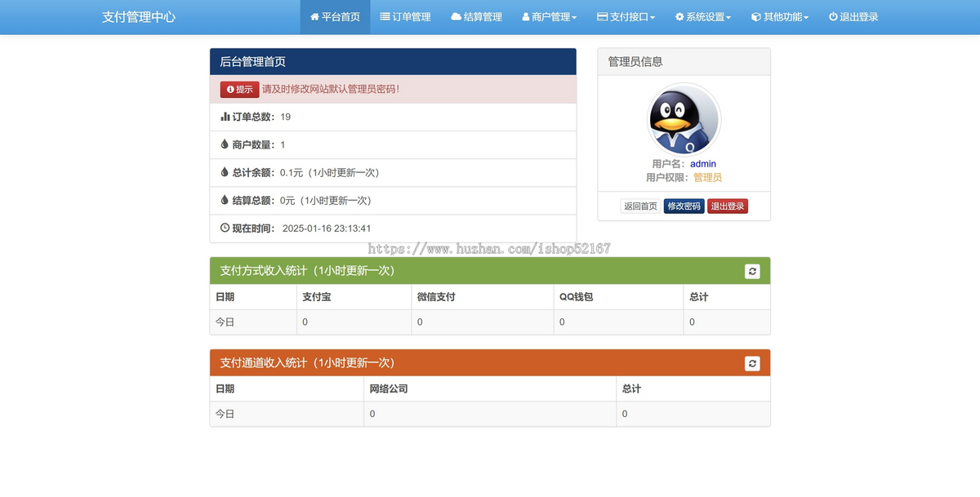
Task: Expand the 商户管理 dropdown
Action: point(549,16)
